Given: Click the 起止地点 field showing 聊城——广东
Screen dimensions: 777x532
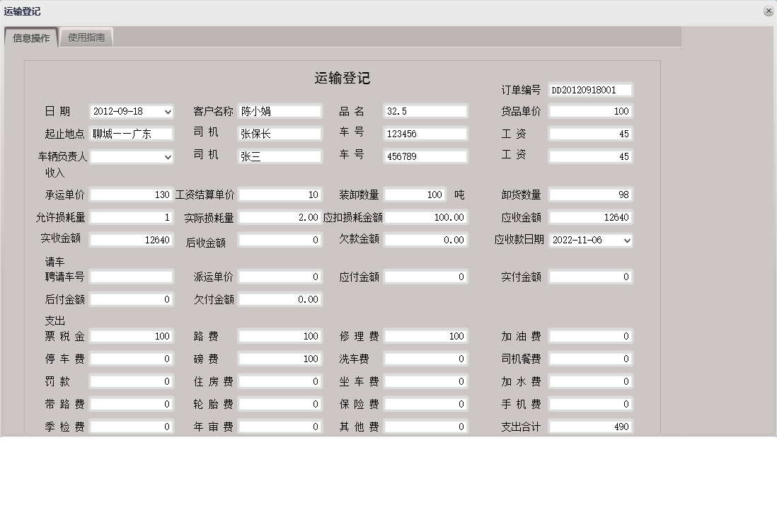Looking at the screenshot, I should pyautogui.click(x=132, y=133).
